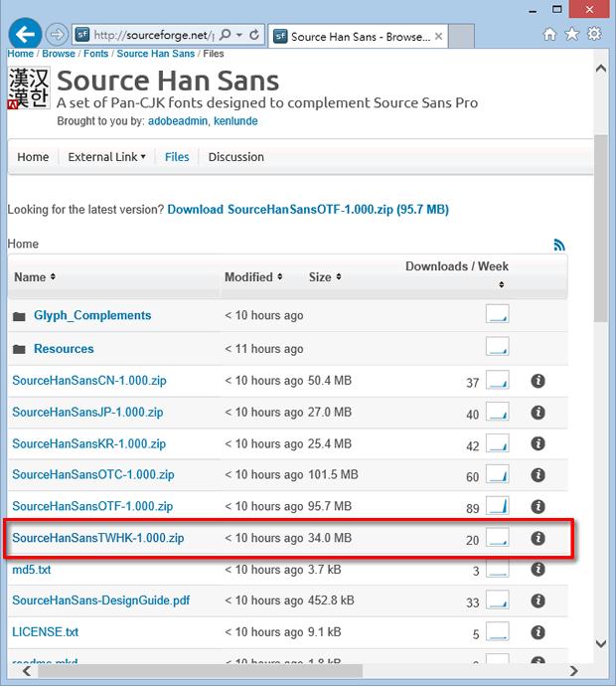Click the RSS feed icon
Image resolution: width=616 pixels, height=687 pixels.
[x=559, y=245]
